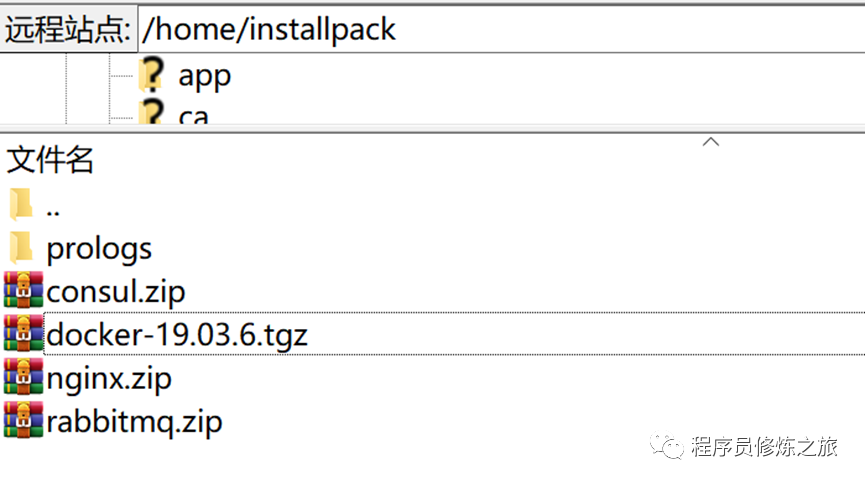Select the nginx.zip file name
This screenshot has height=484, width=865.
click(109, 379)
